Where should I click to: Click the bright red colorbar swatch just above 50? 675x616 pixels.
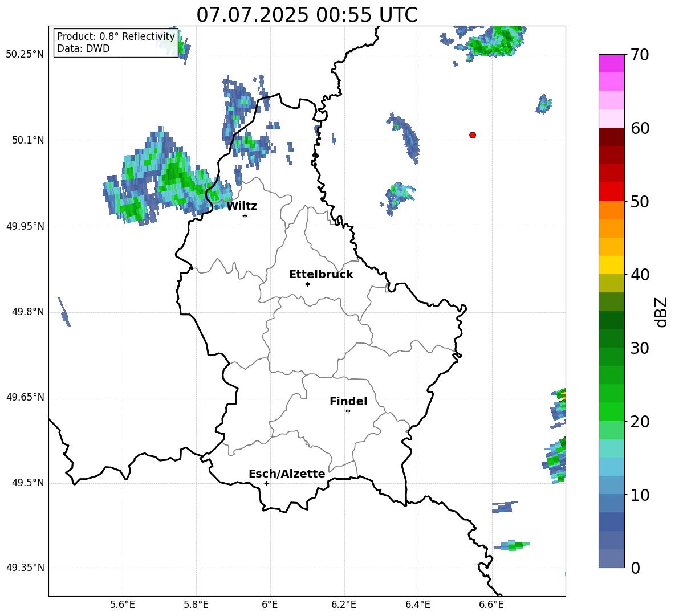611,192
